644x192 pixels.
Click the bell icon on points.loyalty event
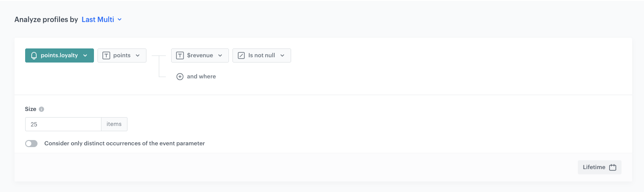tap(34, 55)
